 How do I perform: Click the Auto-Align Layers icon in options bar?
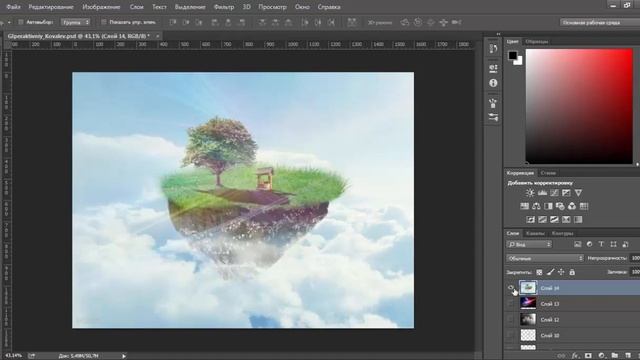[x=351, y=22]
